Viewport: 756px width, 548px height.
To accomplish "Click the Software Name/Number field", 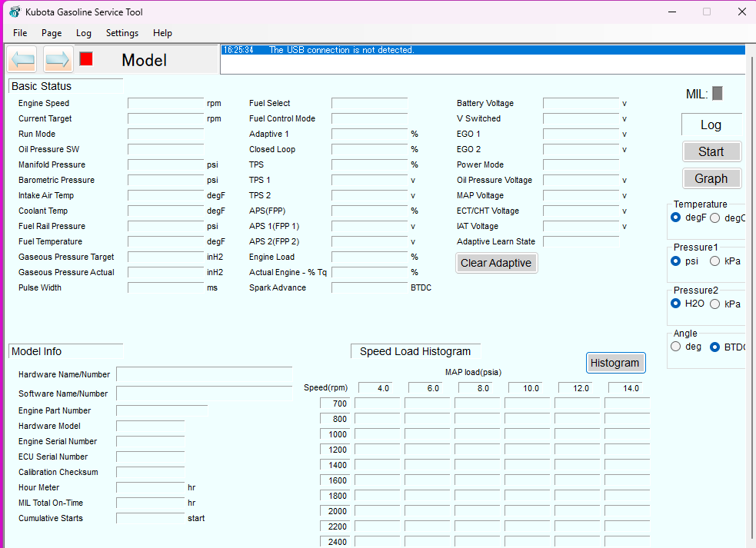I will (205, 394).
